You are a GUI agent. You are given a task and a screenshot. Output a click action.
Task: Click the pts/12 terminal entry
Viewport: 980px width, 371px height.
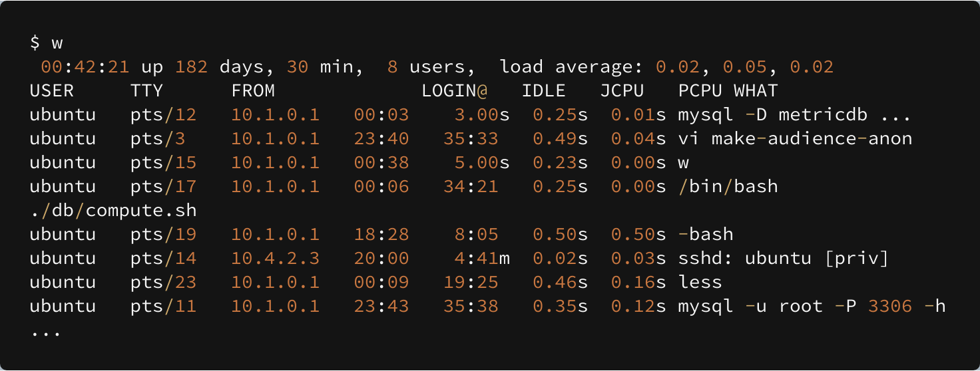[163, 114]
